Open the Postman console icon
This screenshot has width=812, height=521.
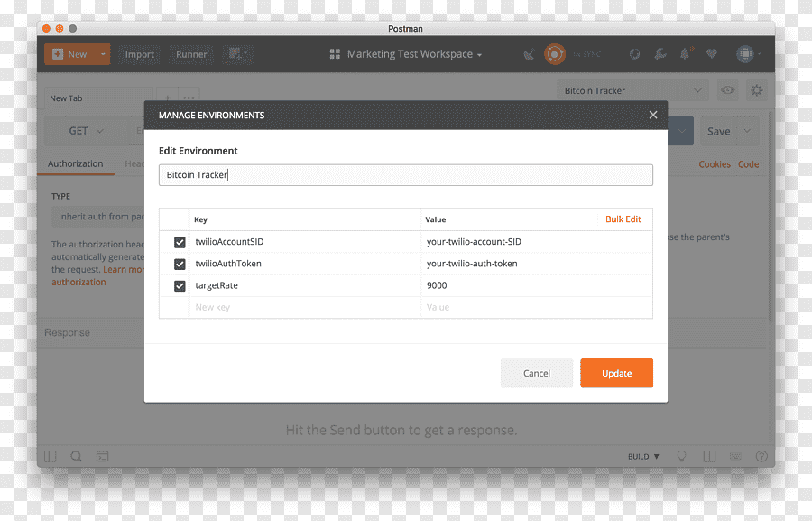[x=103, y=456]
